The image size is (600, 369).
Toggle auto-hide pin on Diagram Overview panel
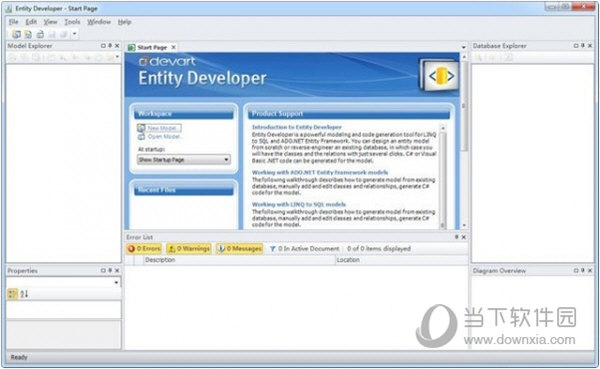[x=583, y=270]
